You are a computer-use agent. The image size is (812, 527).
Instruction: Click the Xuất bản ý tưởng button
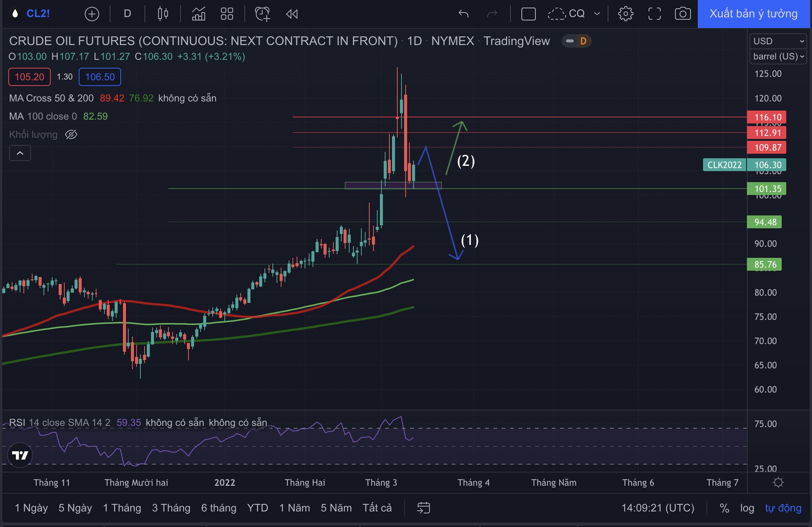(753, 14)
